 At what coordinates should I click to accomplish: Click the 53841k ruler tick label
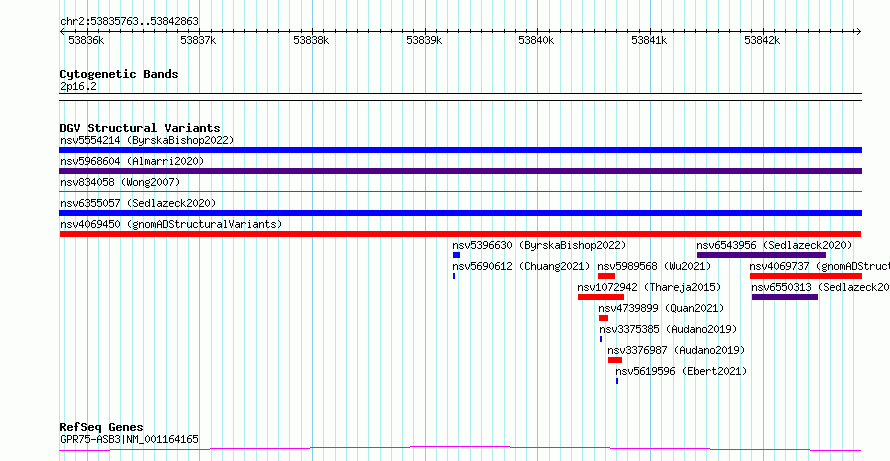(649, 40)
